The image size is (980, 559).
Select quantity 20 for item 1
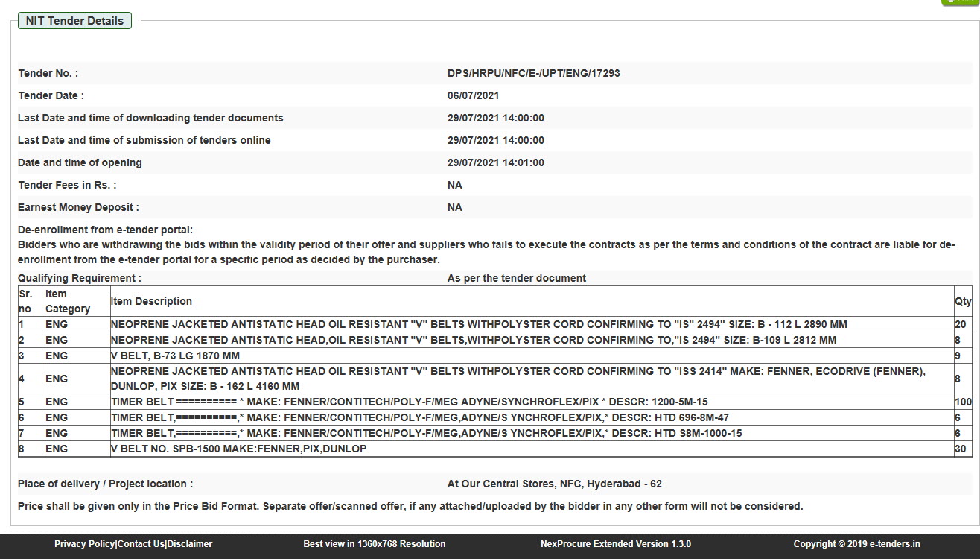coord(961,324)
